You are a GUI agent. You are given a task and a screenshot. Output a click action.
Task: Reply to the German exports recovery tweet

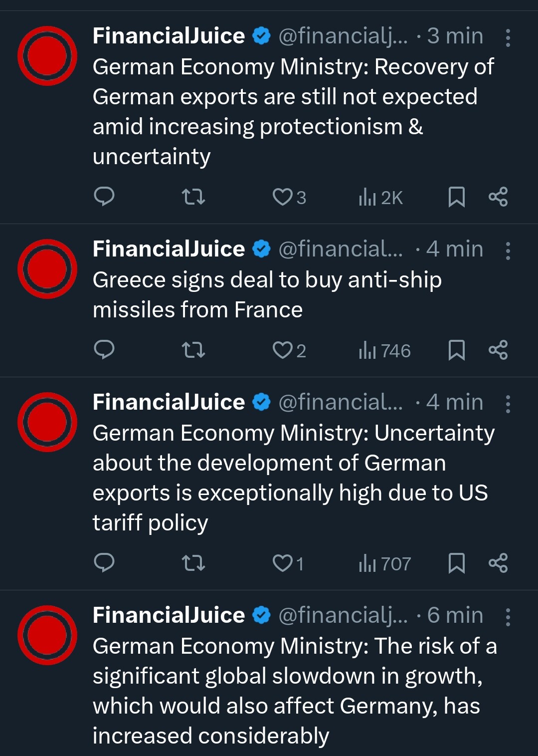(x=104, y=197)
